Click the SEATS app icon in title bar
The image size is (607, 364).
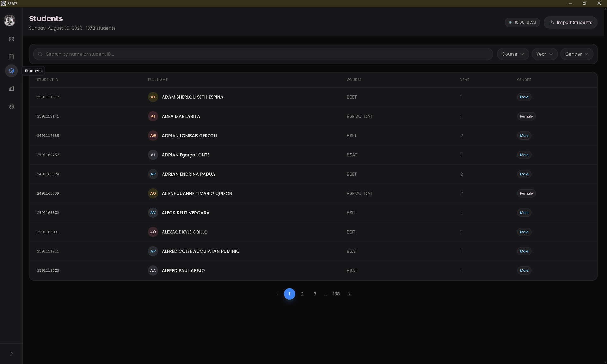[x=3, y=3]
